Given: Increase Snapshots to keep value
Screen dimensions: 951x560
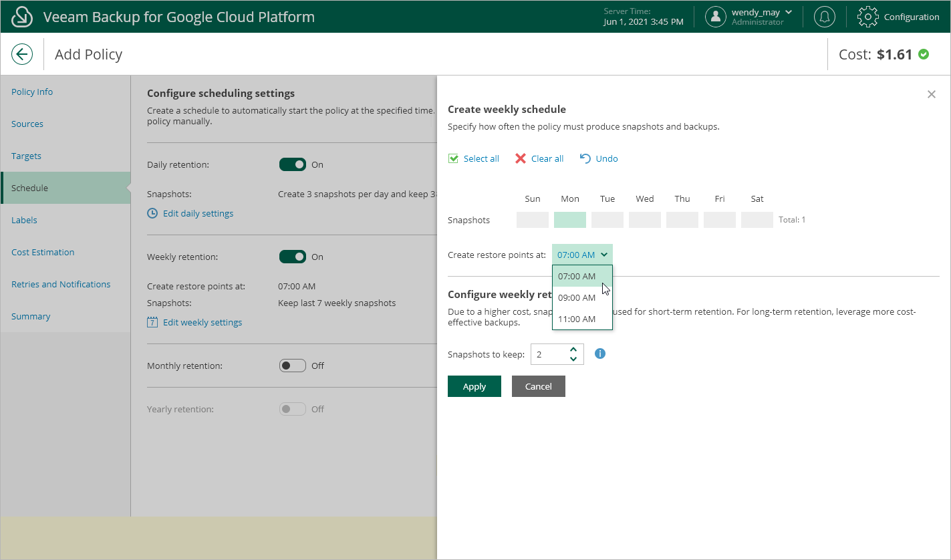Looking at the screenshot, I should point(573,349).
